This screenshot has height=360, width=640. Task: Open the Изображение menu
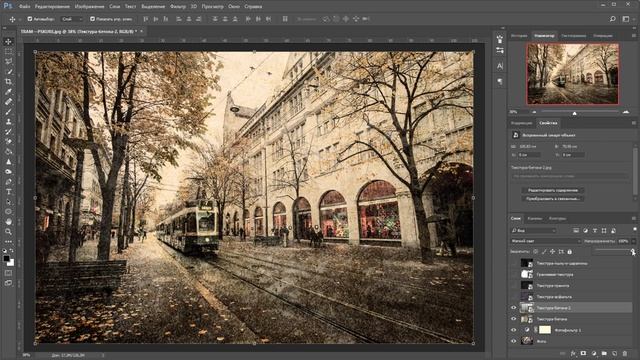tap(89, 7)
